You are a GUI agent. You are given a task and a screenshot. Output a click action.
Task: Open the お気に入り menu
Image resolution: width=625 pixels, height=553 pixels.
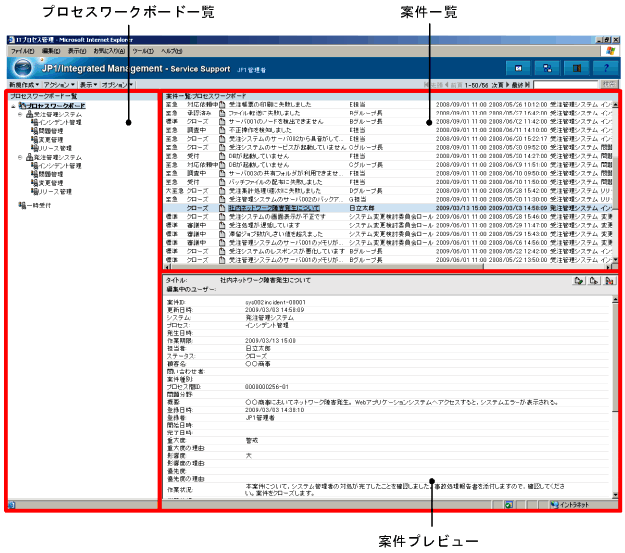point(109,51)
